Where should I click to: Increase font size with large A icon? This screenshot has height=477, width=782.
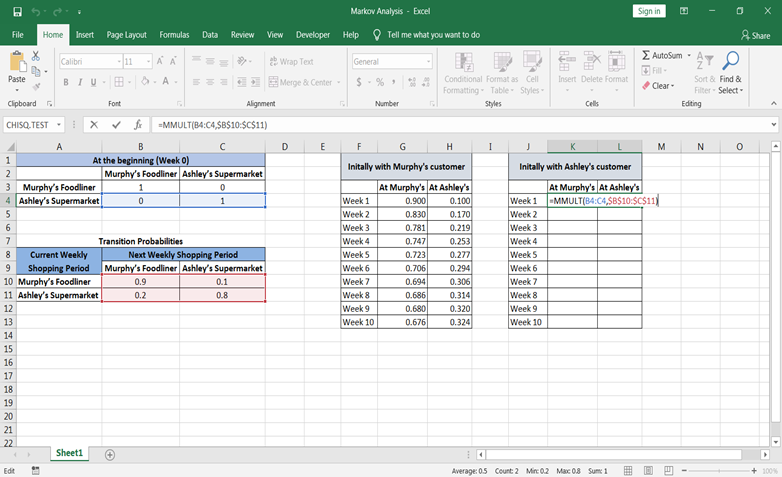point(160,61)
